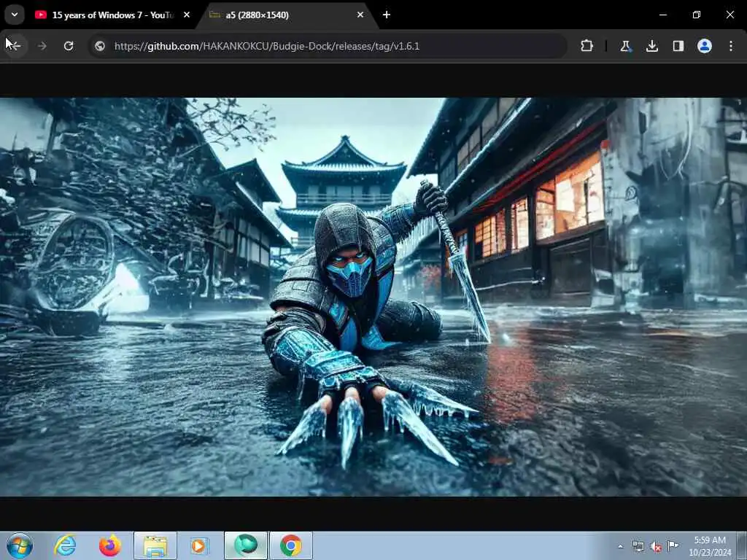Go forward to the next page
This screenshot has width=747, height=560.
tap(42, 46)
